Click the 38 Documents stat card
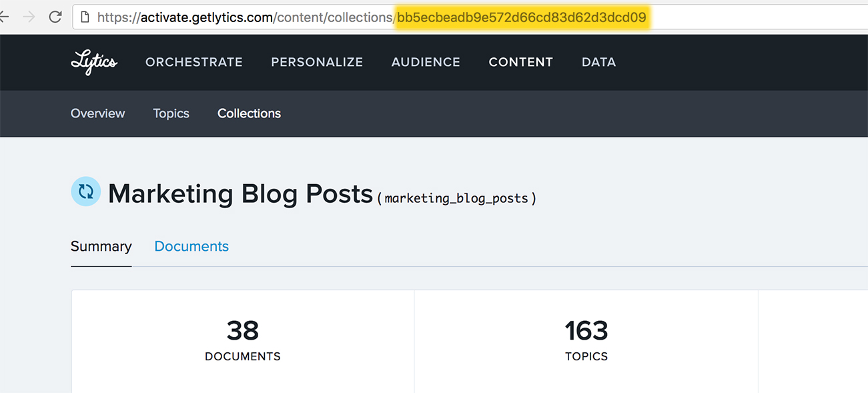This screenshot has height=393, width=868. click(x=243, y=340)
